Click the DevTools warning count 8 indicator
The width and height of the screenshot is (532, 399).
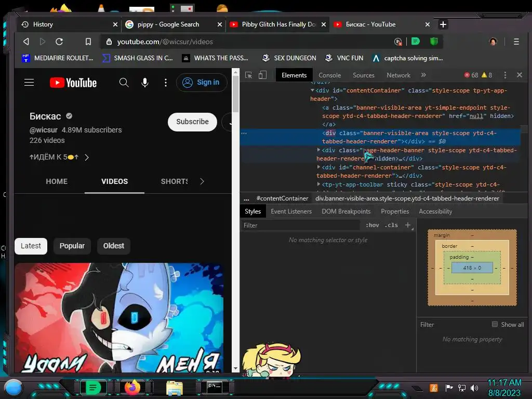coord(487,75)
